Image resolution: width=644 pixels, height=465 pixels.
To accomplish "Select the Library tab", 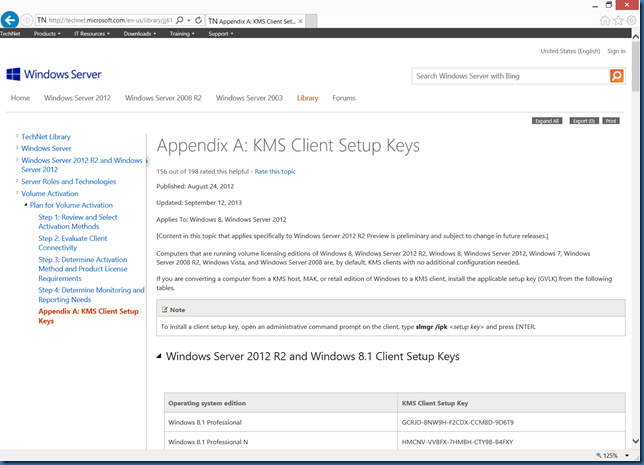I will coord(307,98).
